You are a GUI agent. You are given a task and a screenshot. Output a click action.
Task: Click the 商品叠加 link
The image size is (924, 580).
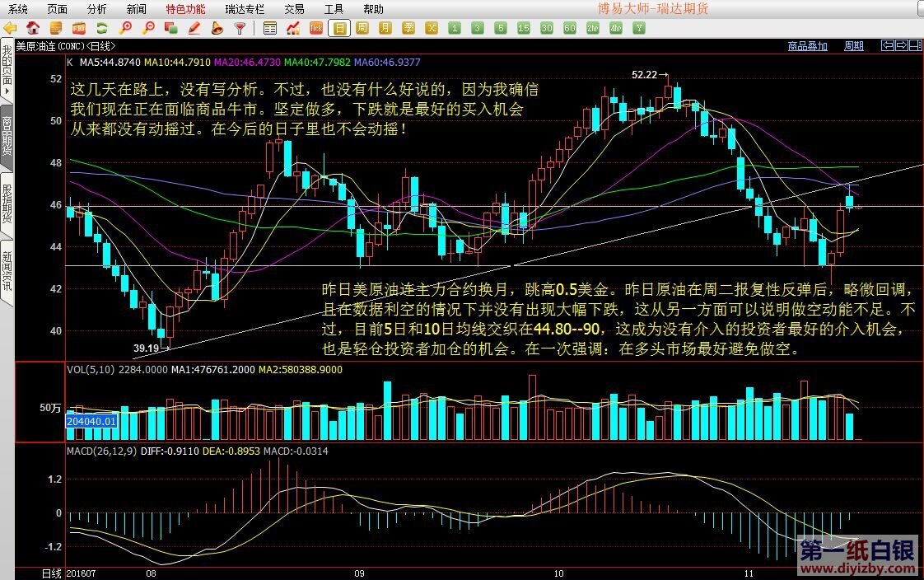coord(807,46)
